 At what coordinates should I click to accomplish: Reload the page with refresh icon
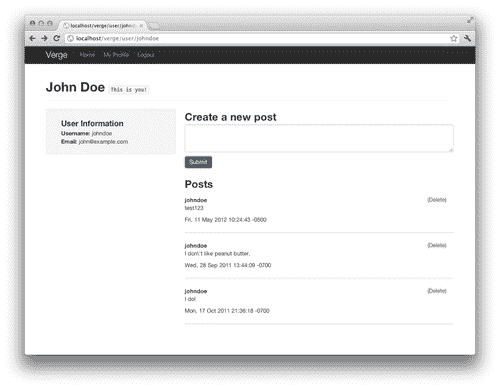(56, 38)
